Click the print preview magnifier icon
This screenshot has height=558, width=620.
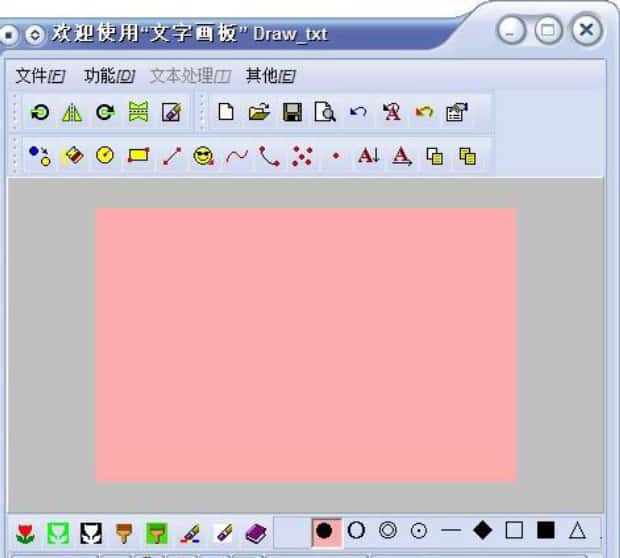pyautogui.click(x=325, y=113)
